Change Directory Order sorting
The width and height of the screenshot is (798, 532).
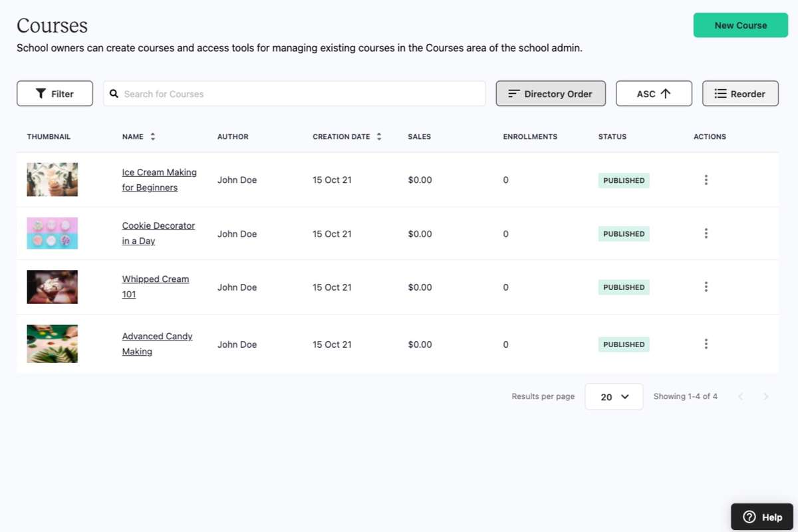click(x=551, y=94)
